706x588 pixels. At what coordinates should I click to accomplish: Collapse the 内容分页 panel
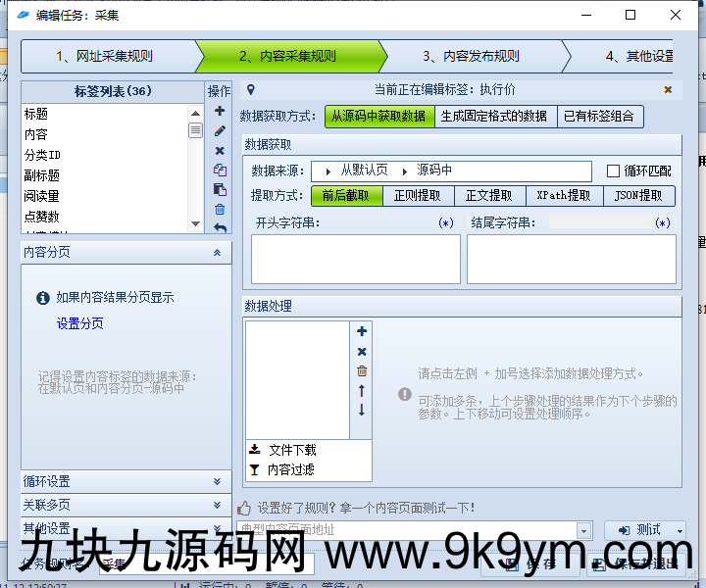(x=217, y=253)
